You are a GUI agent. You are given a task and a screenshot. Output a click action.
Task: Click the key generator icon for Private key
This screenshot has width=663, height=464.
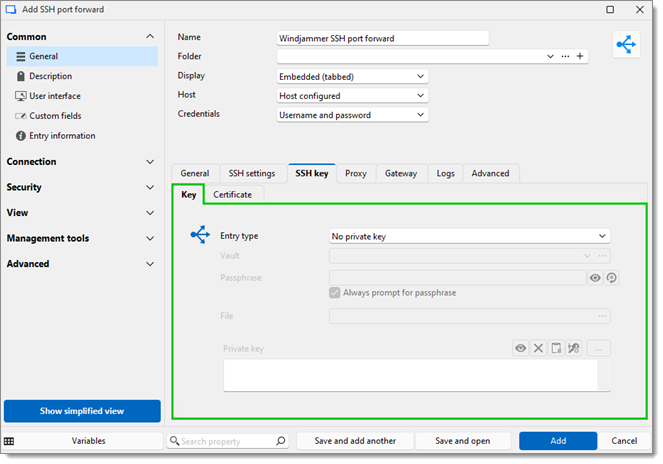[x=573, y=348]
